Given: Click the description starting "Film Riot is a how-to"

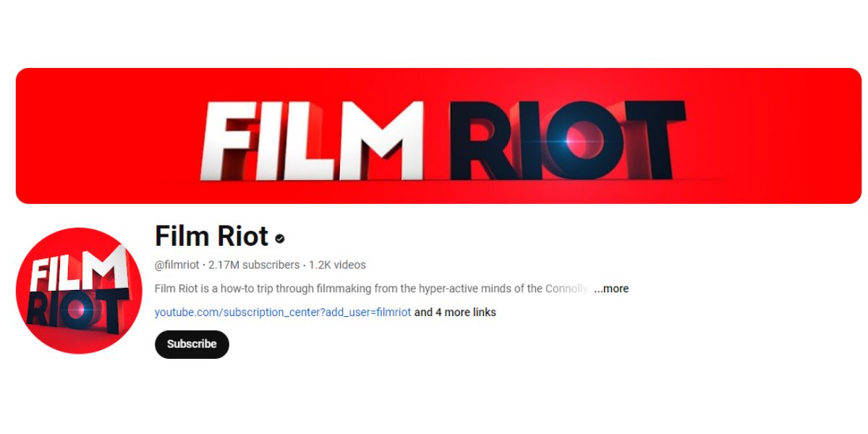Looking at the screenshot, I should point(373,289).
